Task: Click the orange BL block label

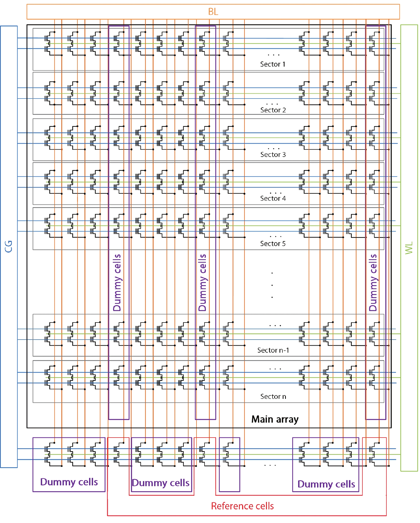Action: 213,12
